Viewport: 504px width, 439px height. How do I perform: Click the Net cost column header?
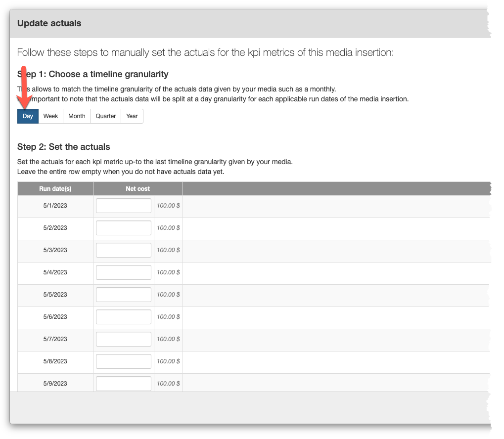pyautogui.click(x=137, y=188)
